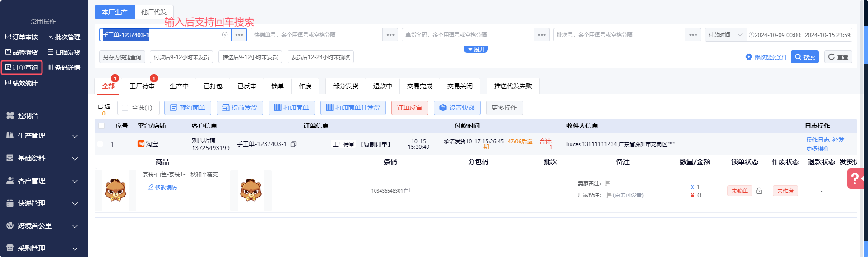868x257 pixels.
Task: Open the red help question mark
Action: coord(855,179)
